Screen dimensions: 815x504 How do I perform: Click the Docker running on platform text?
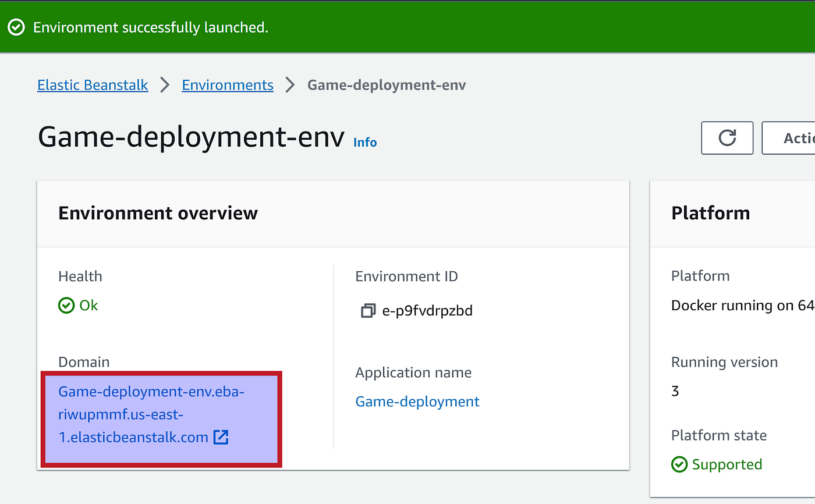(x=743, y=306)
